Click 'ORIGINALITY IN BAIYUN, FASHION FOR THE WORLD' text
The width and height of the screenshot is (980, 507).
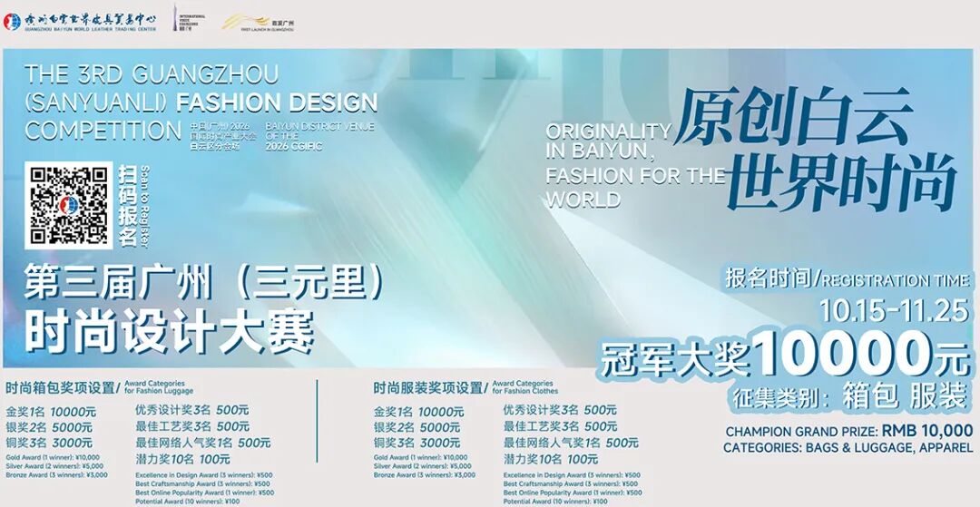[x=634, y=165]
